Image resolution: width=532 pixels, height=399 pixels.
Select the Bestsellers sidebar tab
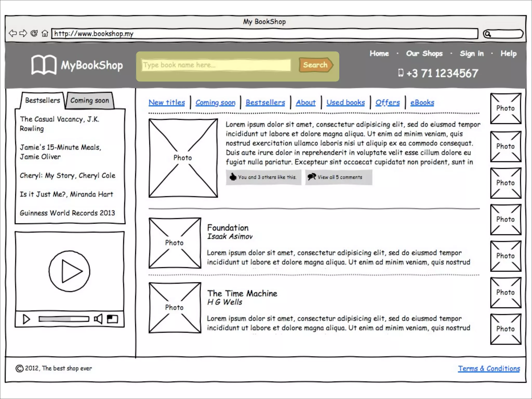(42, 100)
